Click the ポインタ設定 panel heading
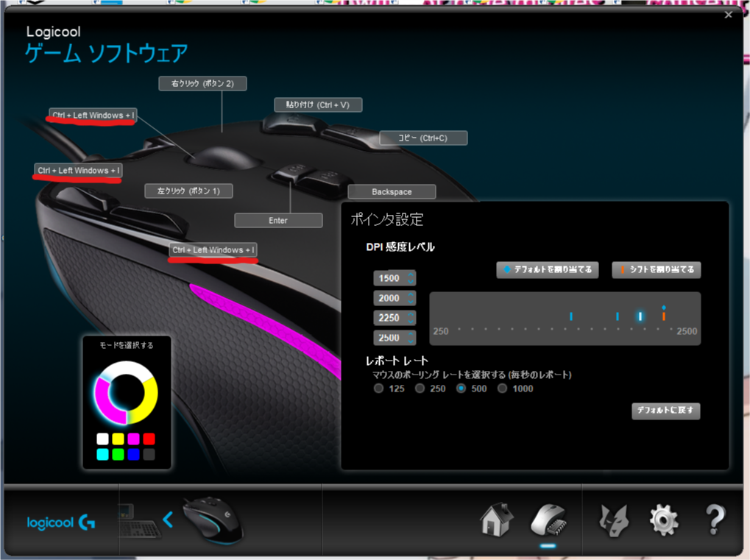 tap(387, 219)
